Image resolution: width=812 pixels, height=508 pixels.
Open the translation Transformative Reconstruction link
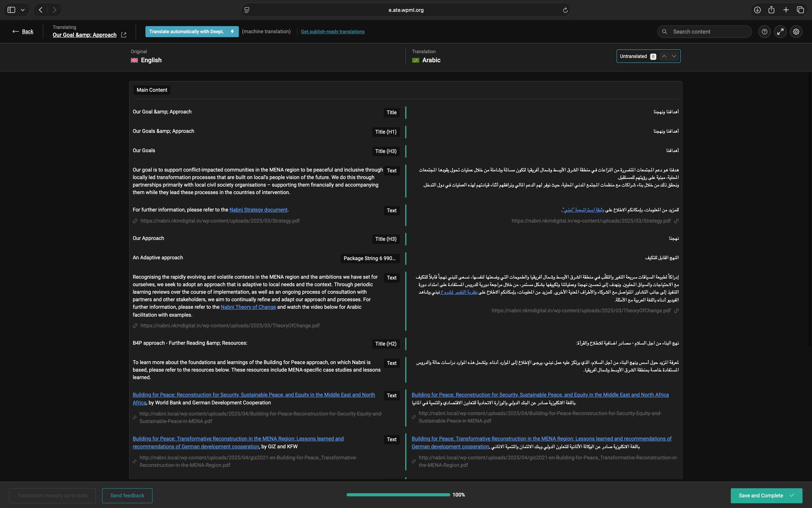(x=541, y=443)
